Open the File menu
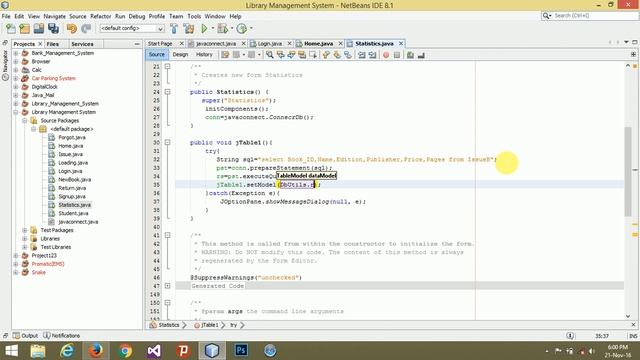Viewport: 640px width, 360px height. tap(6, 16)
